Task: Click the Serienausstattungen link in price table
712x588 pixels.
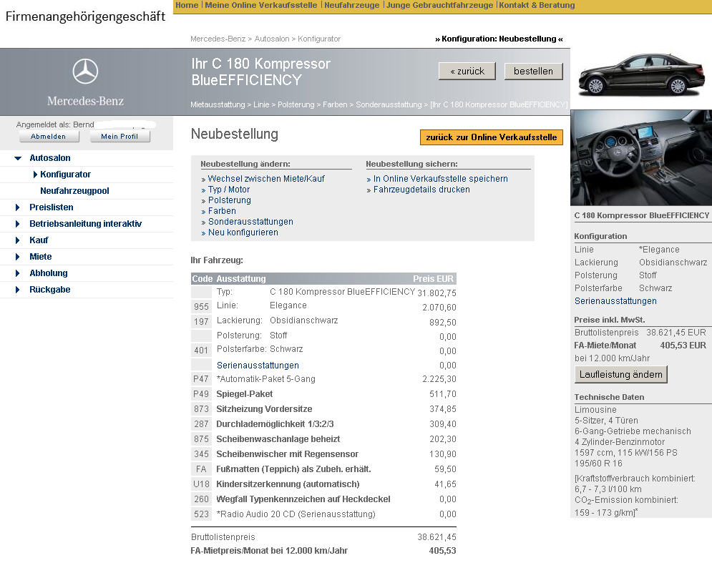Action: (258, 366)
